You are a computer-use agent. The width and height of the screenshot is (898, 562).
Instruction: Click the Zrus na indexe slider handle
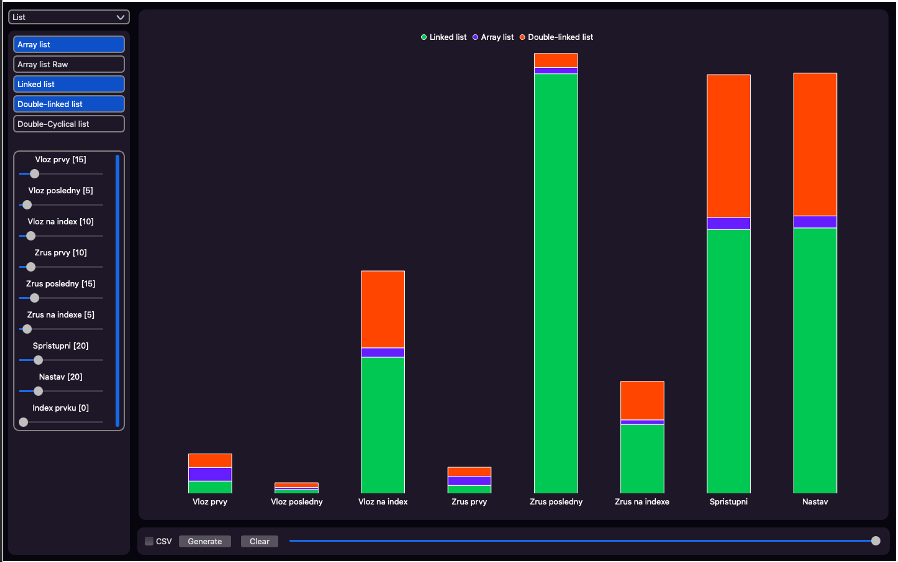pyautogui.click(x=27, y=329)
